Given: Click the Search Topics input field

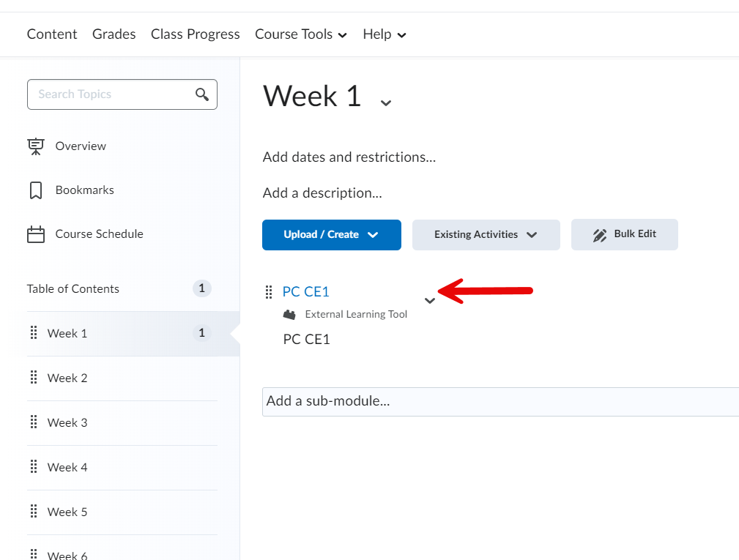Looking at the screenshot, I should tap(110, 94).
